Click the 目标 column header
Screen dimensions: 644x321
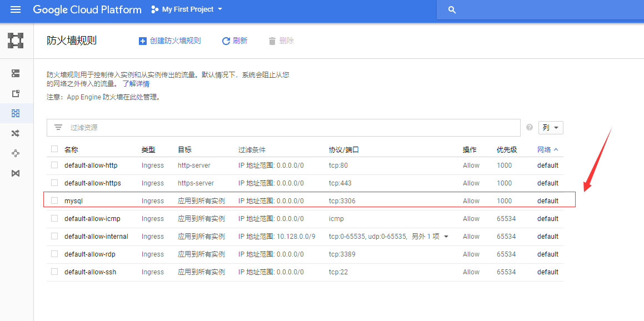pos(184,150)
